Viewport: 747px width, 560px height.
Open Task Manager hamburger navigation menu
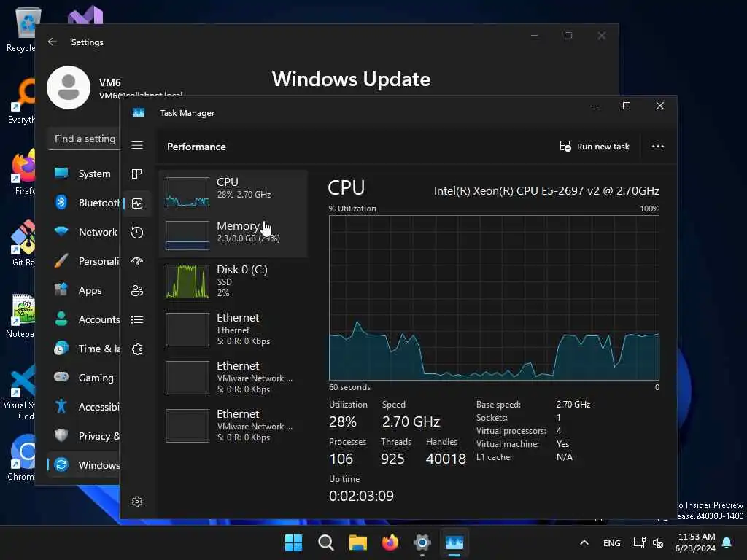[137, 145]
